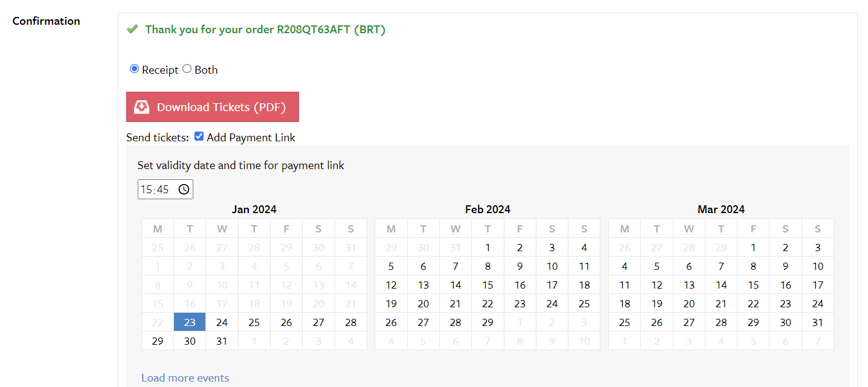Choose January 31 in the calendar
868x387 pixels.
pyautogui.click(x=222, y=341)
